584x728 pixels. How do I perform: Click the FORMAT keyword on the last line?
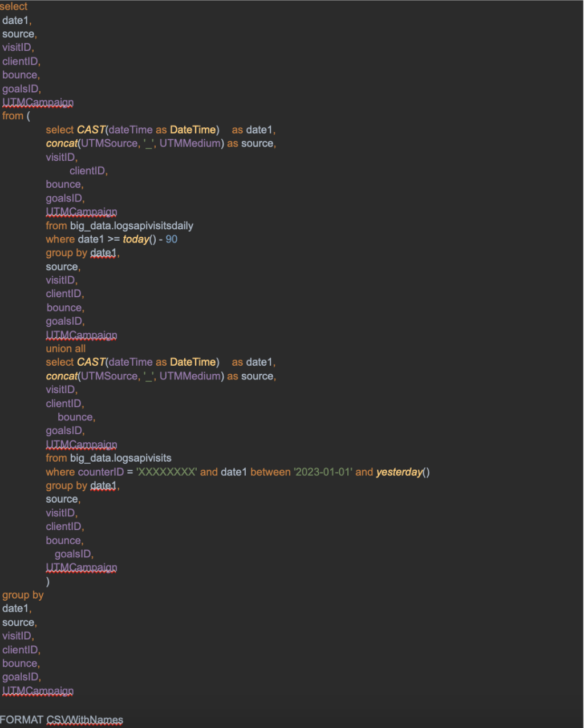pyautogui.click(x=22, y=719)
